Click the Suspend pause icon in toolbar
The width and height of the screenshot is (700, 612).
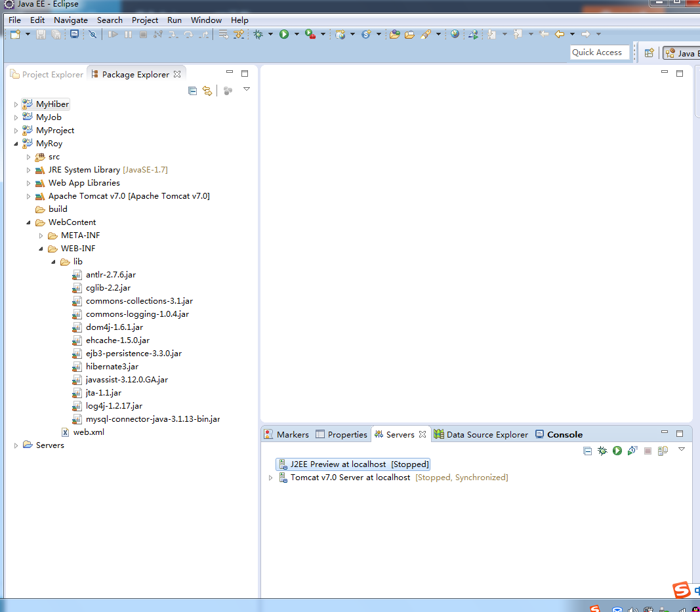128,34
